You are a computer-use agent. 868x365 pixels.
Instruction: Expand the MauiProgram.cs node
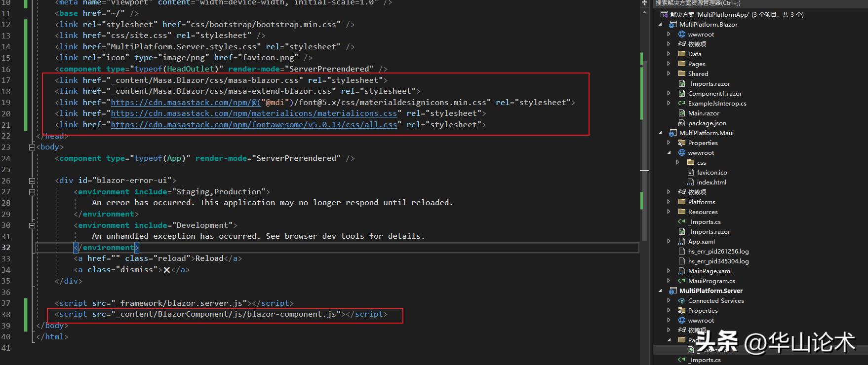669,281
